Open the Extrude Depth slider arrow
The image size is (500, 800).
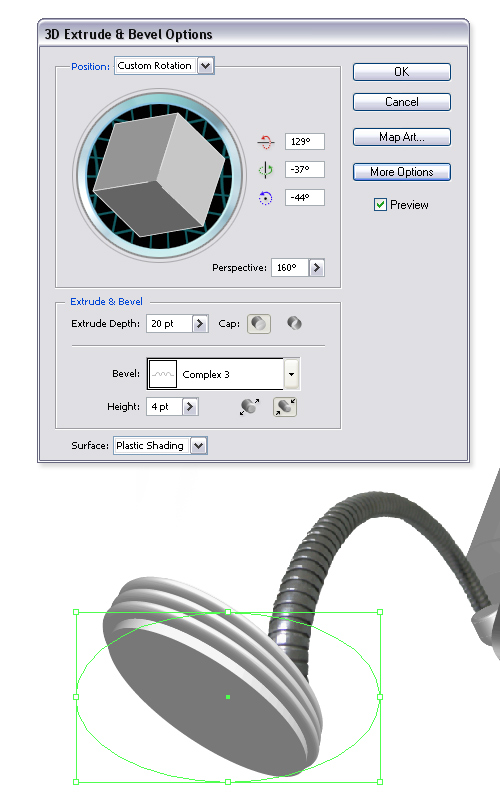(200, 323)
